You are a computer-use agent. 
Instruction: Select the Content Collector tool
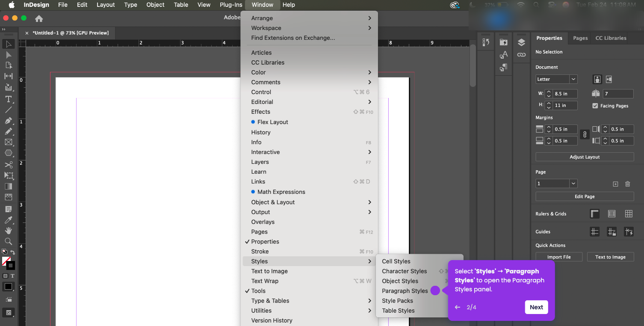pyautogui.click(x=9, y=87)
